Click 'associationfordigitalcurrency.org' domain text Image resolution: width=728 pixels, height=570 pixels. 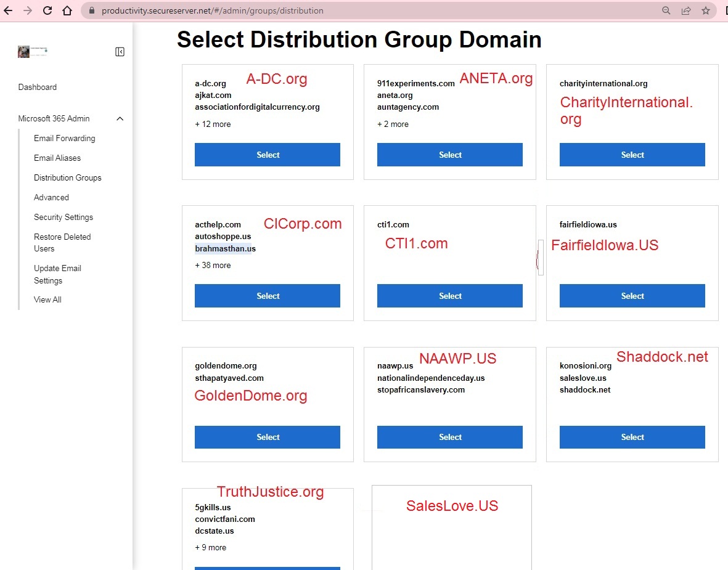coord(257,107)
